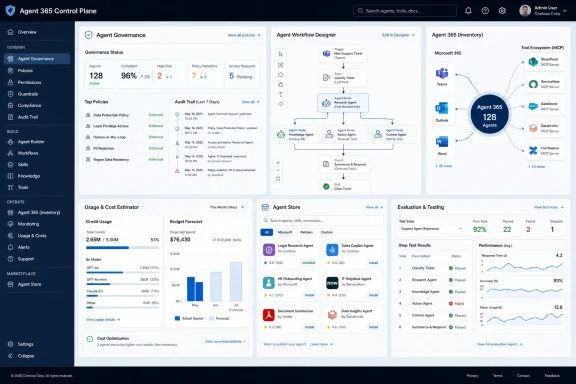Image resolution: width=576 pixels, height=384 pixels.
Task: Click the Least Privilege Access policy row
Action: click(x=124, y=126)
